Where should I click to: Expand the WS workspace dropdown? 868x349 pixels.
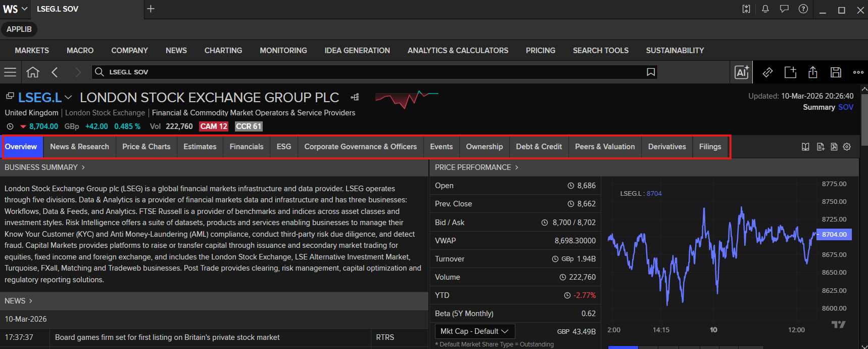pyautogui.click(x=24, y=9)
